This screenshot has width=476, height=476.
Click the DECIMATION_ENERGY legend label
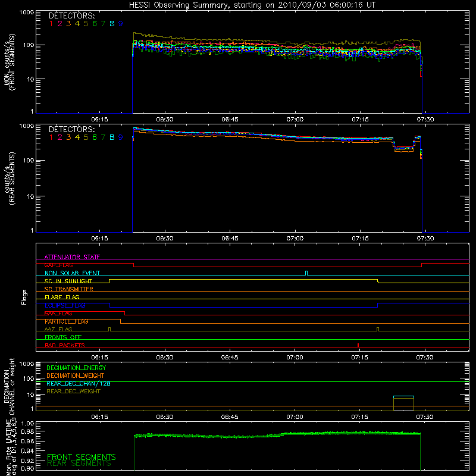click(76, 368)
